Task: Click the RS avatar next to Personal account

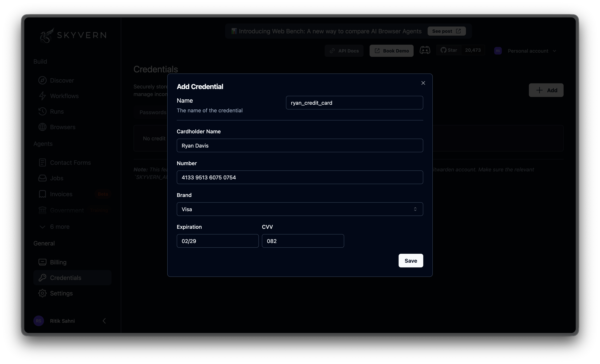Action: click(x=498, y=51)
